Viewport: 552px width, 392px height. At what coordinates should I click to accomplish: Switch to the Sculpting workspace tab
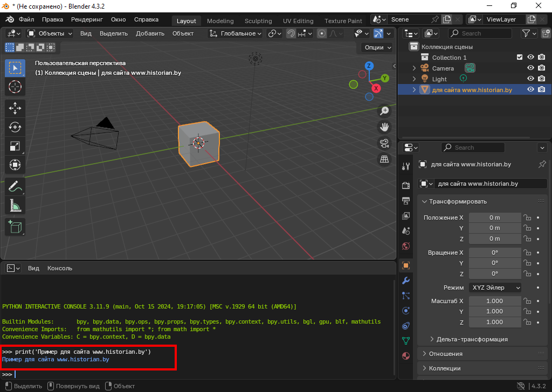[x=258, y=21]
